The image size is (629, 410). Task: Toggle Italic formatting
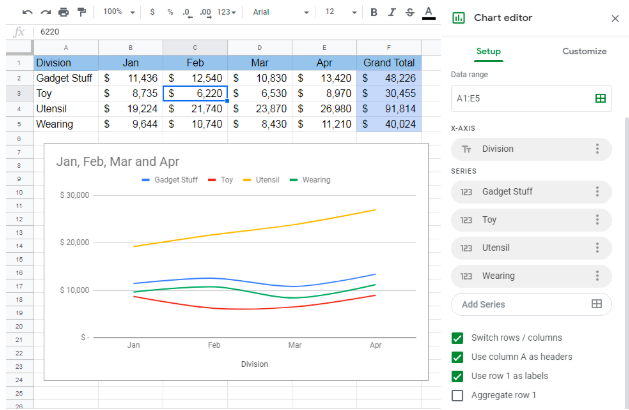pos(392,12)
